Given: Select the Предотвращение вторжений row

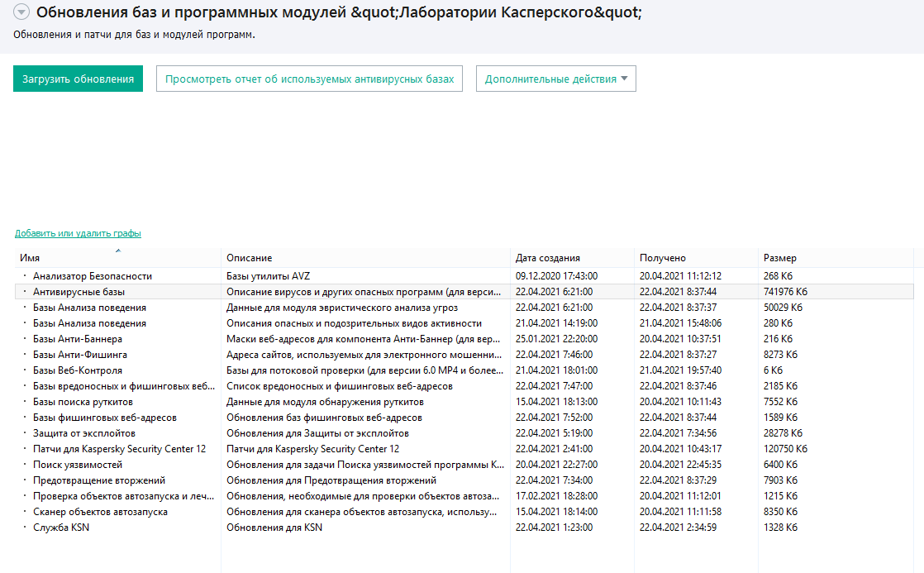Looking at the screenshot, I should [x=464, y=480].
